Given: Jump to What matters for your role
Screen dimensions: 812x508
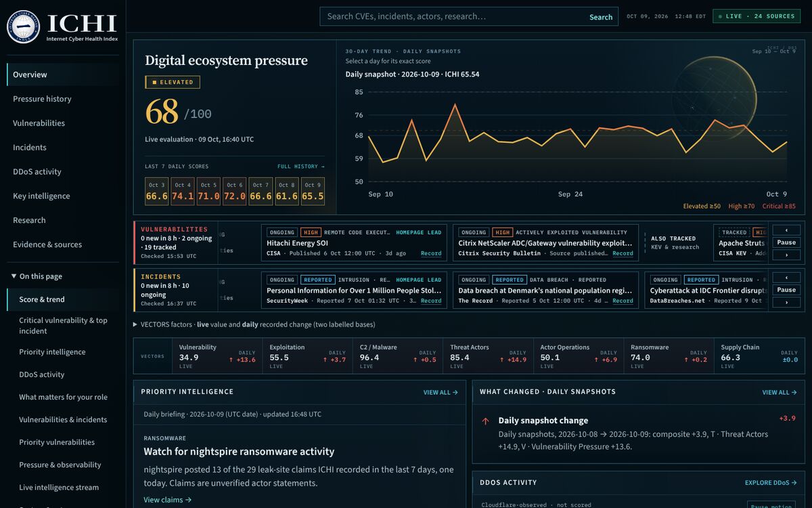Looking at the screenshot, I should pyautogui.click(x=63, y=397).
